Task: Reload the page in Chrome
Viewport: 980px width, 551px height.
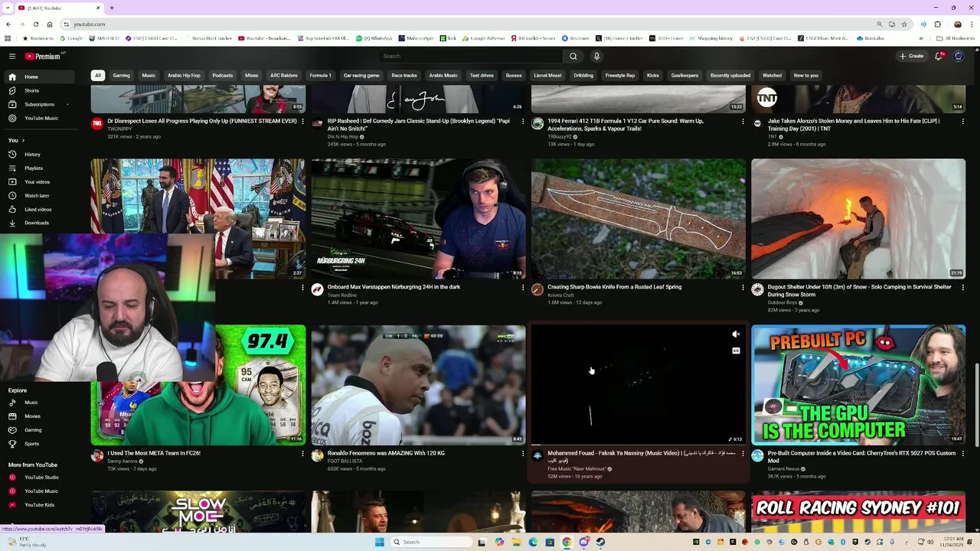Action: click(x=36, y=24)
